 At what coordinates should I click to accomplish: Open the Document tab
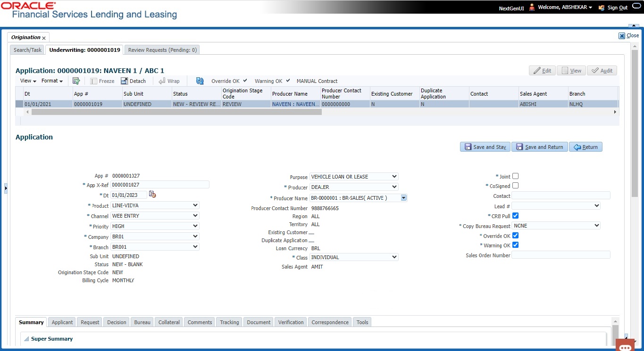point(259,322)
